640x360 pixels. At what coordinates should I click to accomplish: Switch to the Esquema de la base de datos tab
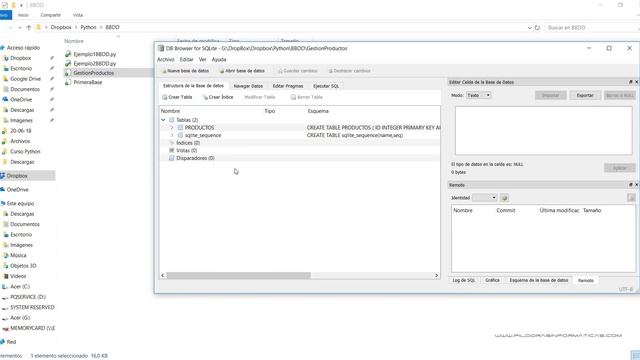[x=539, y=280]
